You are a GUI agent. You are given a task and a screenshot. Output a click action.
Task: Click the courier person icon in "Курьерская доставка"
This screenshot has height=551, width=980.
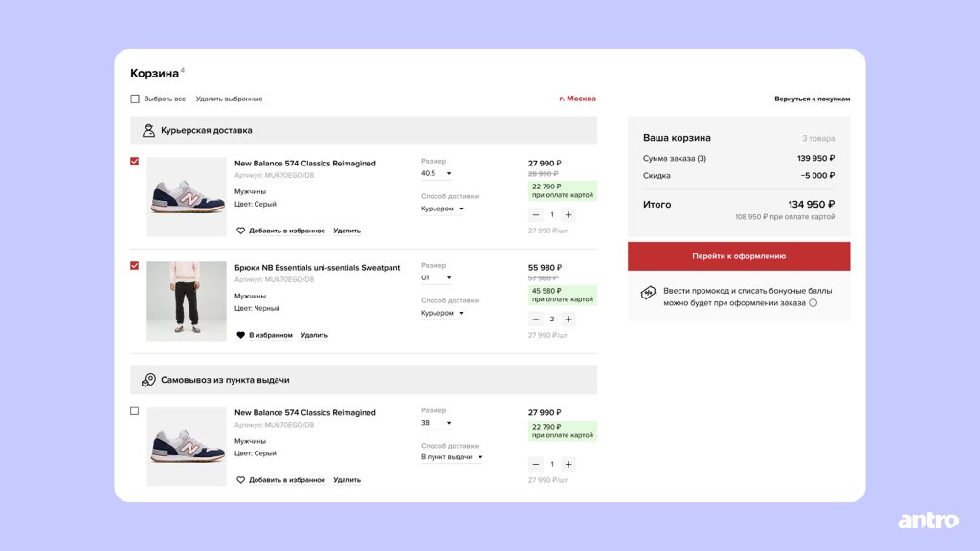click(148, 130)
